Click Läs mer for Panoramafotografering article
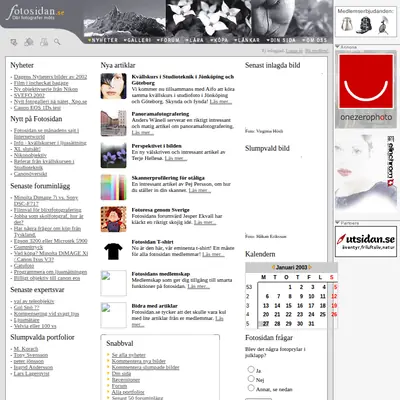The width and height of the screenshot is (400, 400). (x=143, y=133)
